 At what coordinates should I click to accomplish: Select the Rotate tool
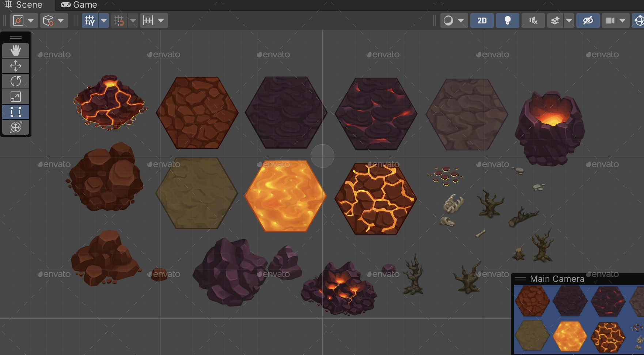coord(16,81)
